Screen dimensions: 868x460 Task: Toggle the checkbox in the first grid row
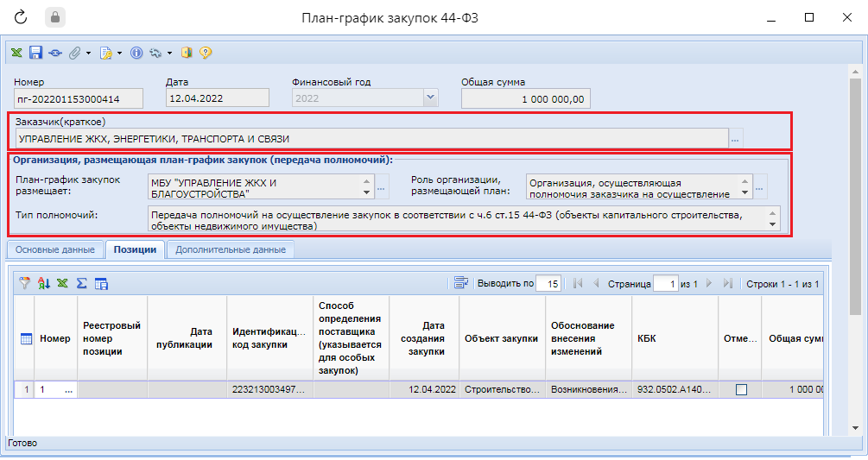[x=740, y=390]
